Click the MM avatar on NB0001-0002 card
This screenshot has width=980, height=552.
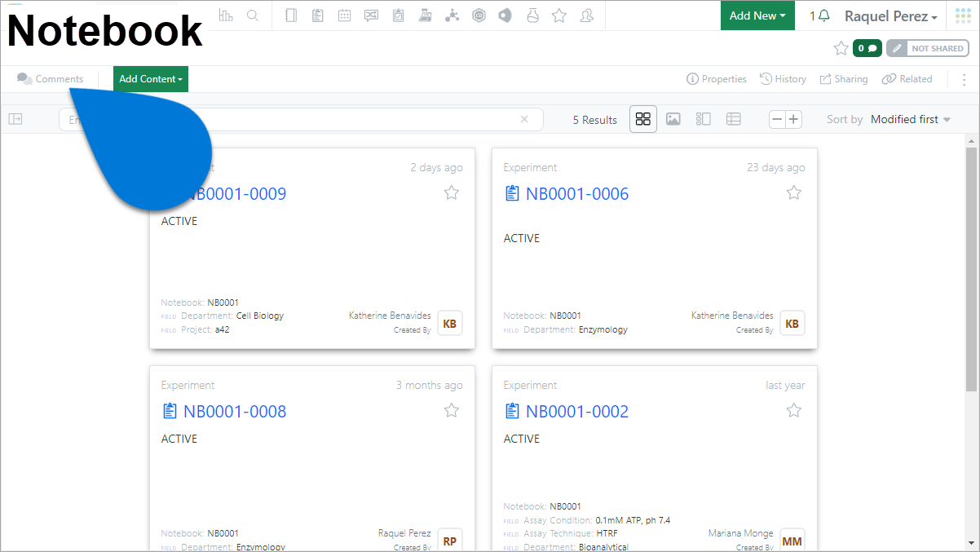click(x=792, y=541)
